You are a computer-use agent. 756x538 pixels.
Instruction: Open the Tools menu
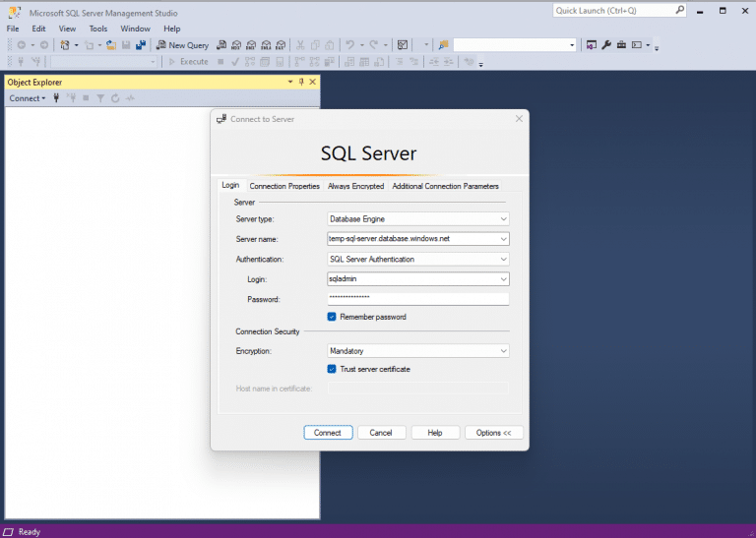tap(98, 29)
